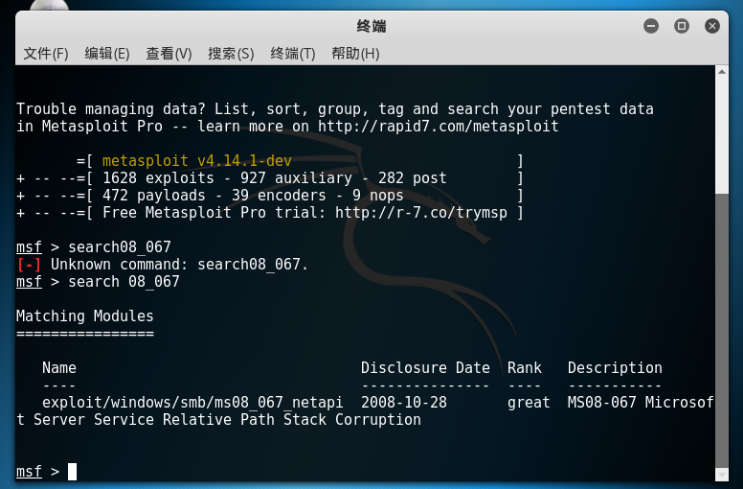
Task: Minimize the terminal window
Action: pos(651,26)
